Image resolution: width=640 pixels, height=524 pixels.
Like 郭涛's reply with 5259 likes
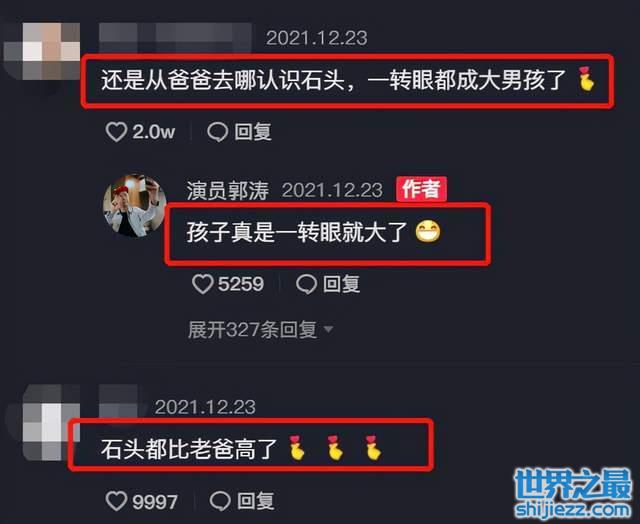[x=202, y=284]
